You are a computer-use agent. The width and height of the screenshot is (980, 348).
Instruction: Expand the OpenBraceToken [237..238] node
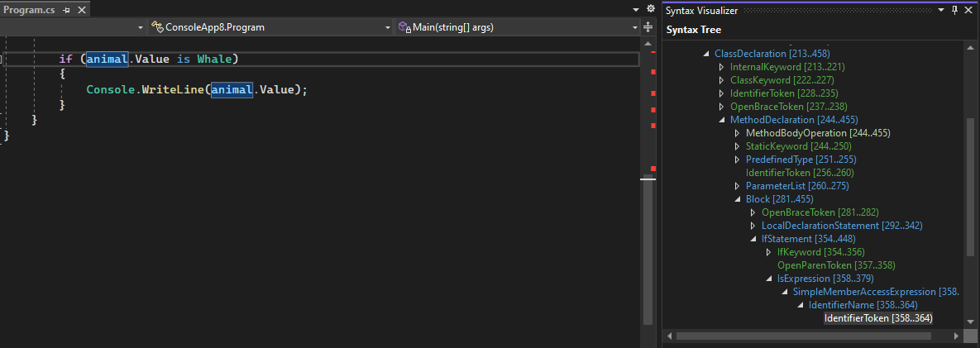click(722, 107)
